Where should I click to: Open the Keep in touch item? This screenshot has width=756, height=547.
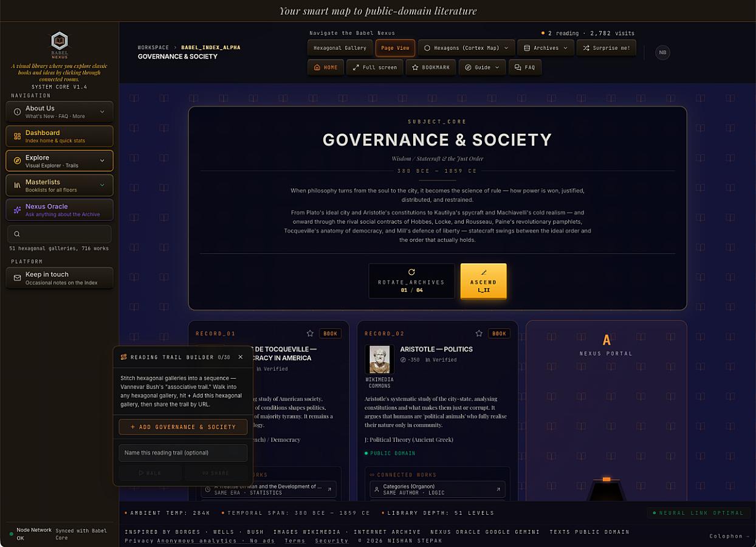click(60, 278)
